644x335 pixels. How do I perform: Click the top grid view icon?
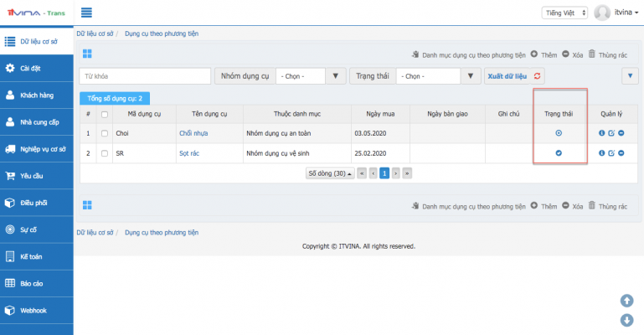[x=86, y=54]
